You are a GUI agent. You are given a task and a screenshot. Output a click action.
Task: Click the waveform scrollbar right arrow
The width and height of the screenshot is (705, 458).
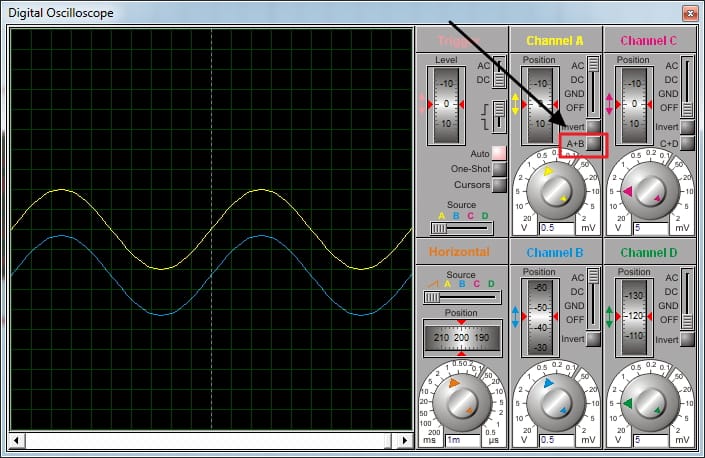(405, 440)
